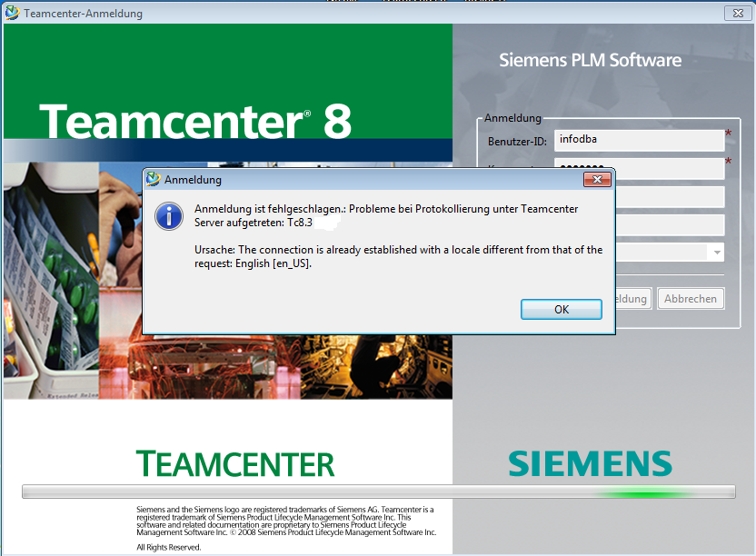Click the Anmeldung dialog title bar icon

(x=154, y=179)
